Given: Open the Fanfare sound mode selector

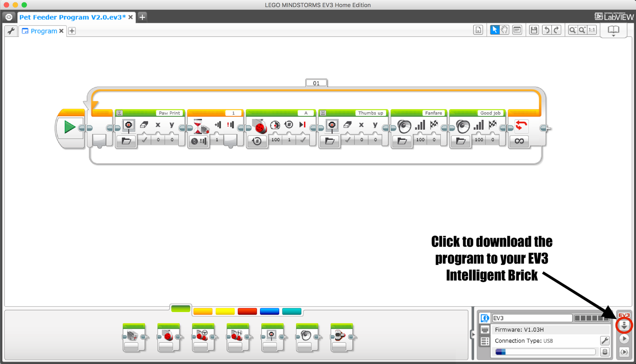Looking at the screenshot, I should click(x=402, y=141).
